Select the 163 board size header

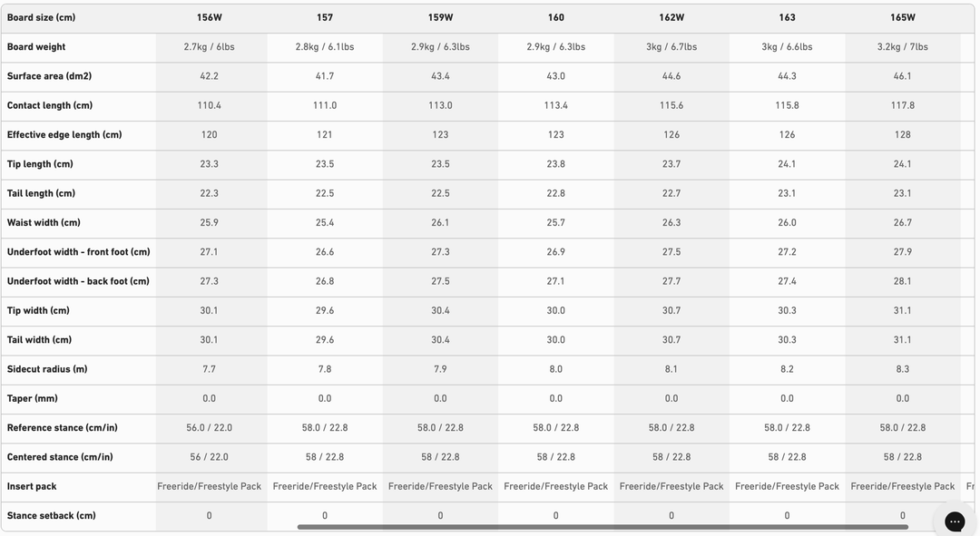pyautogui.click(x=787, y=17)
